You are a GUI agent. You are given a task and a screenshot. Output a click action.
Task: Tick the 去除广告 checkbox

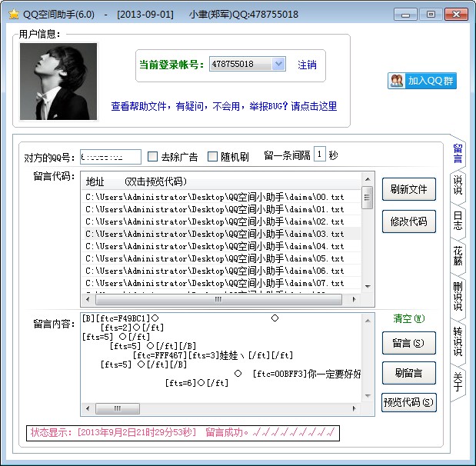coord(152,157)
